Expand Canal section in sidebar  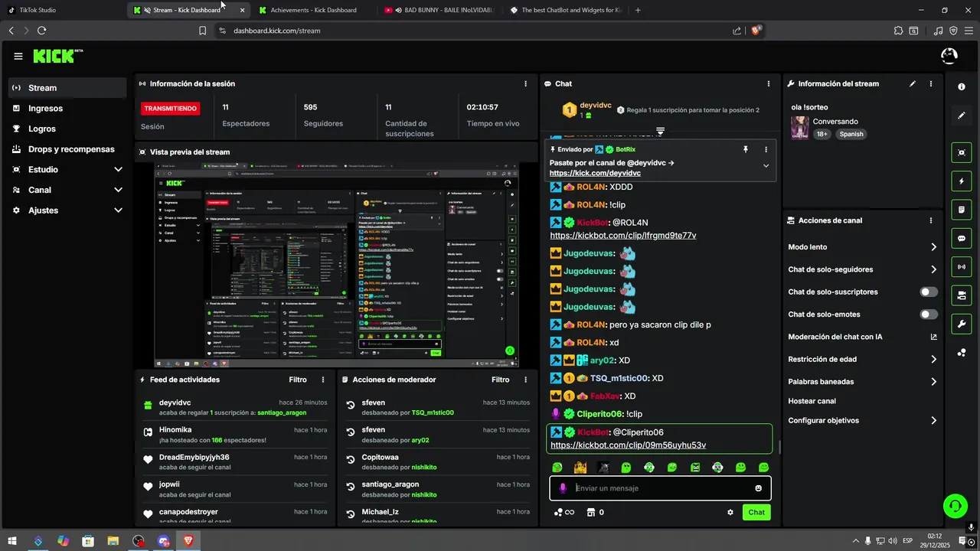(x=118, y=190)
